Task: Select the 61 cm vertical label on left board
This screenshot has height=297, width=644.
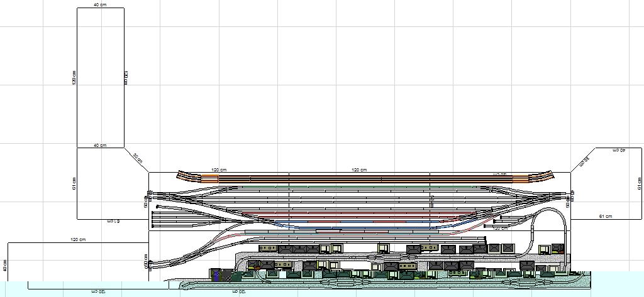Action: [x=73, y=183]
